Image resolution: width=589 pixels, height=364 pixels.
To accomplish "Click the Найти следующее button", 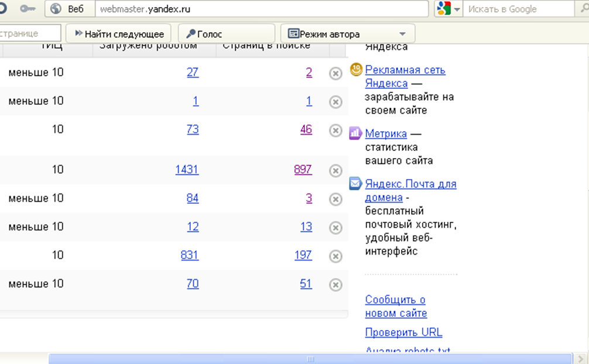I will pos(119,34).
